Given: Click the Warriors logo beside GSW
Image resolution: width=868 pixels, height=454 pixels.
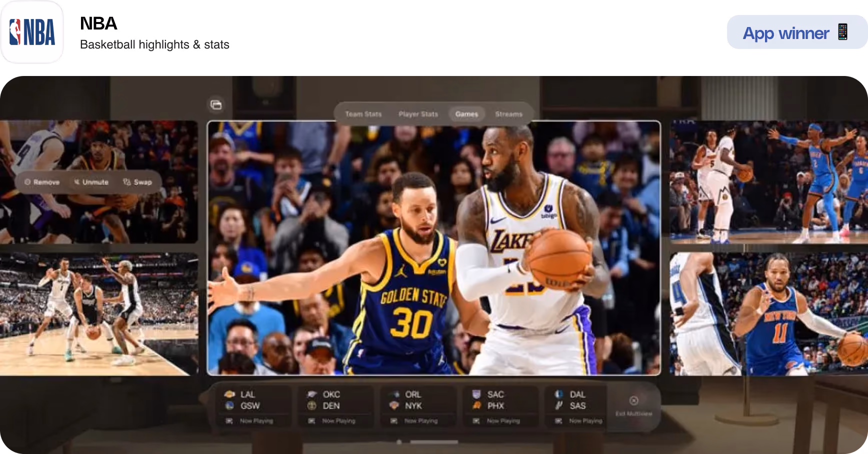Looking at the screenshot, I should [229, 405].
